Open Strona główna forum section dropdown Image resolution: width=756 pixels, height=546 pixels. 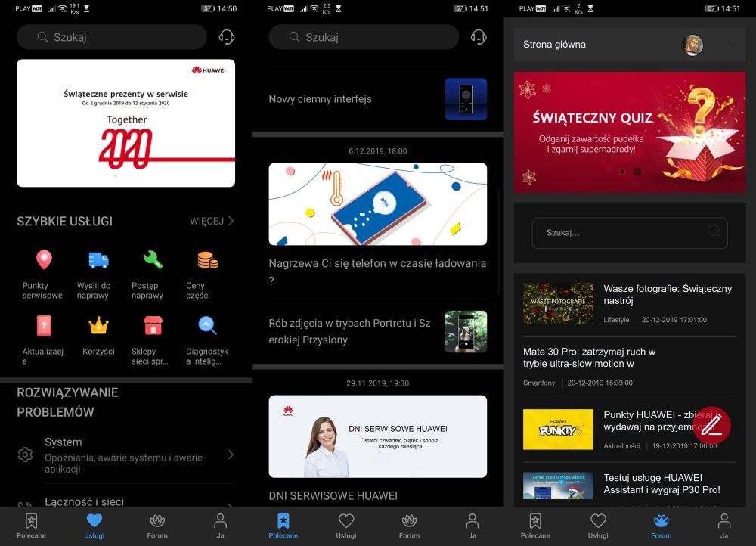(733, 45)
